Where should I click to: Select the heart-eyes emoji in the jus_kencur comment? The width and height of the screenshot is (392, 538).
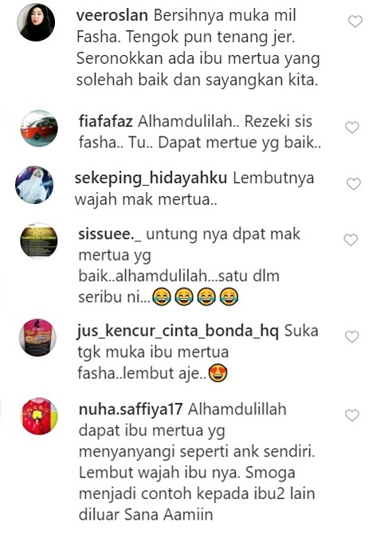218,373
